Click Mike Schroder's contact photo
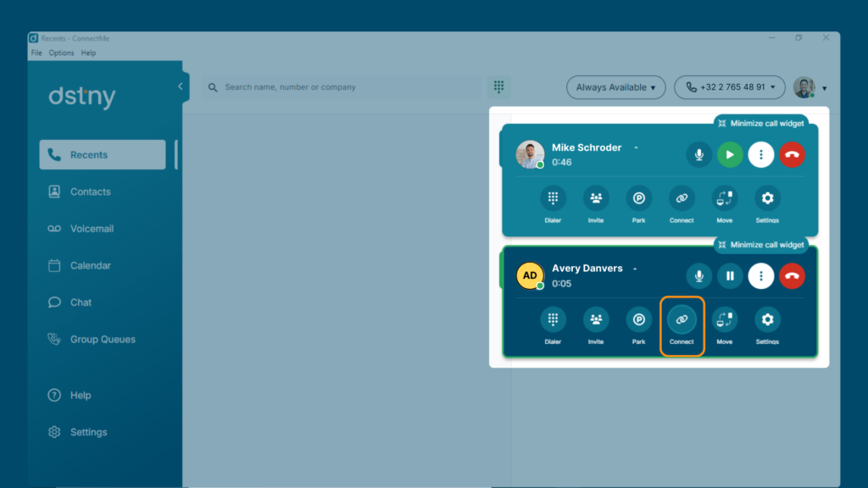This screenshot has width=868, height=488. [530, 154]
